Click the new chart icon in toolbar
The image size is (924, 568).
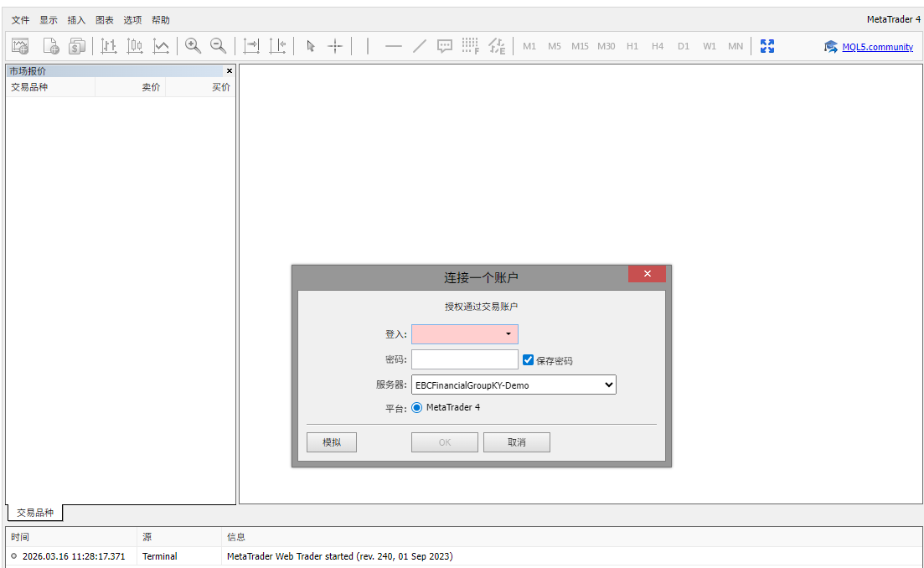[20, 46]
